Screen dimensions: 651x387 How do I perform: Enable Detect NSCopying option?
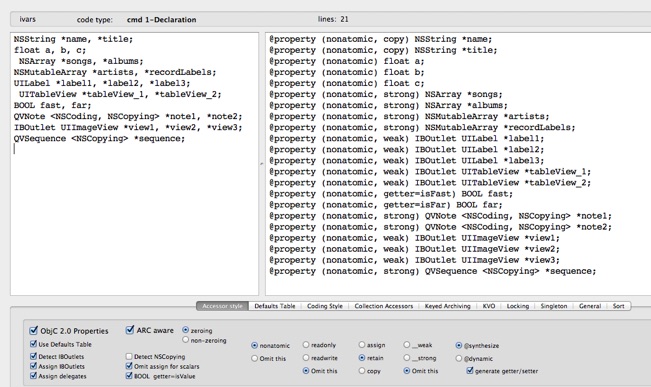tap(129, 356)
